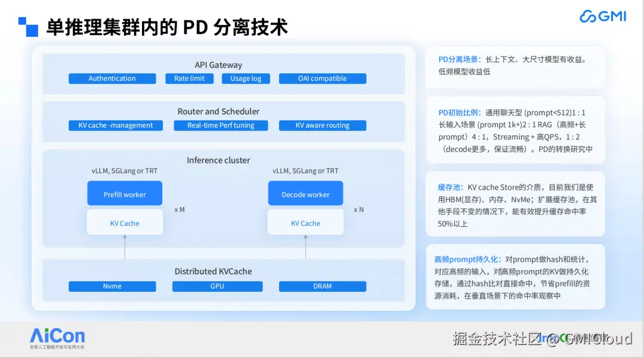Select the KV Cache block under Decode worker

[x=305, y=221]
